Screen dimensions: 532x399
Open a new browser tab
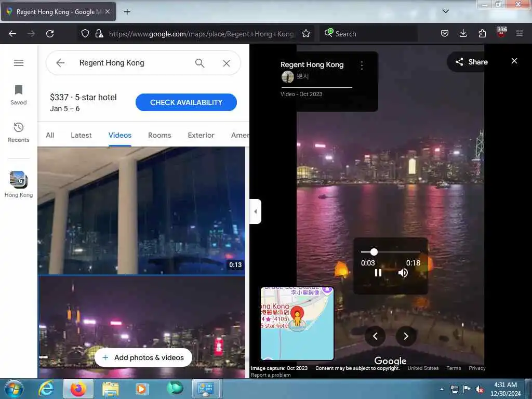(x=127, y=12)
